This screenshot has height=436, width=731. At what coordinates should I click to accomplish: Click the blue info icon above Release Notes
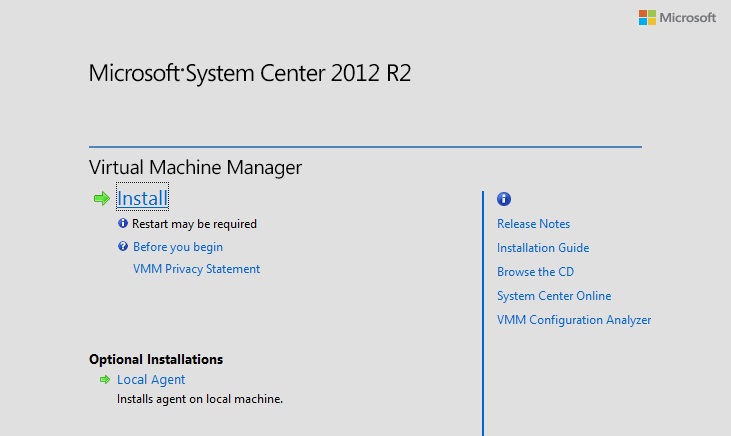pyautogui.click(x=504, y=199)
